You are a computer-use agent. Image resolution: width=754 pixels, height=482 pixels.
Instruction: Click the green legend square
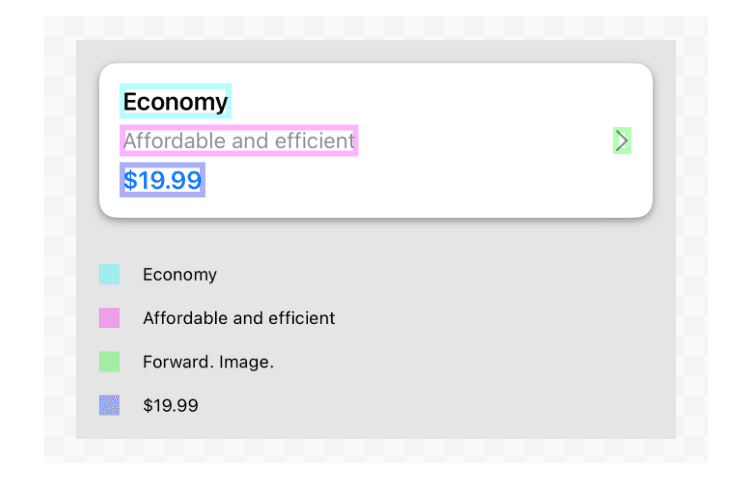pos(109,361)
